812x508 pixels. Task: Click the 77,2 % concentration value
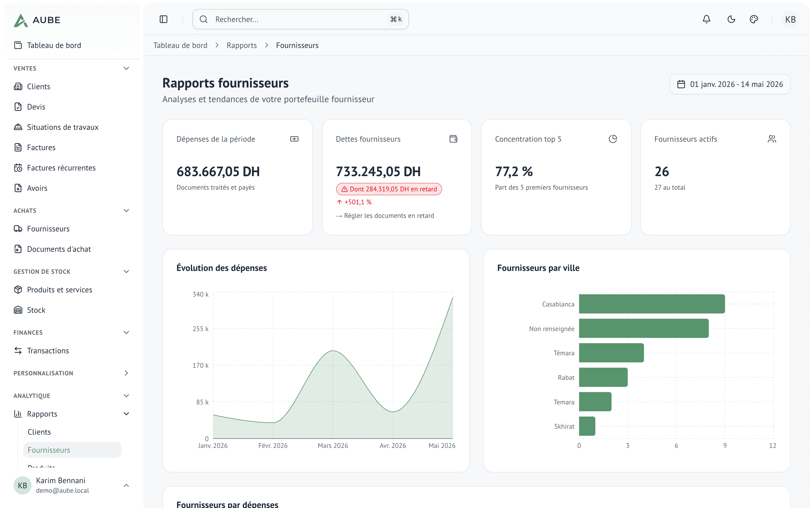(514, 171)
